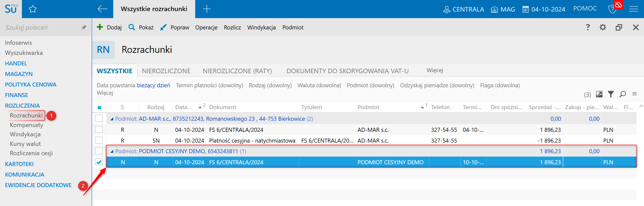Open the POMOC menu

[x=585, y=9]
